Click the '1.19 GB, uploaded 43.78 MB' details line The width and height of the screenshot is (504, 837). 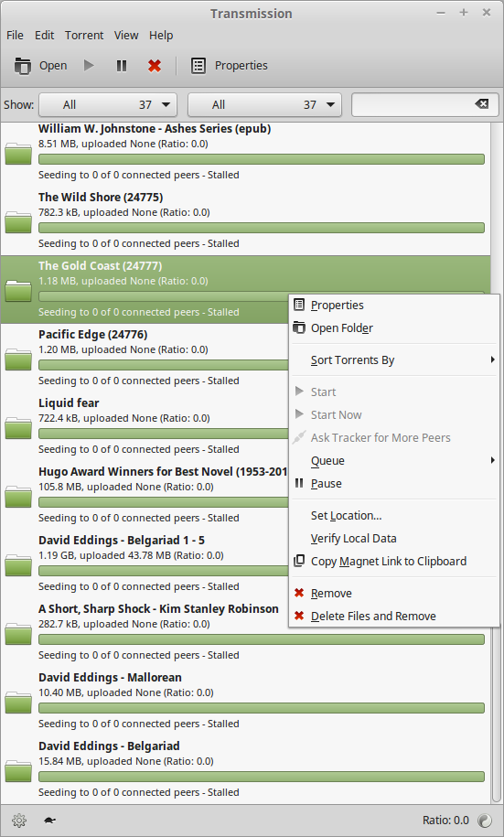pyautogui.click(x=131, y=555)
